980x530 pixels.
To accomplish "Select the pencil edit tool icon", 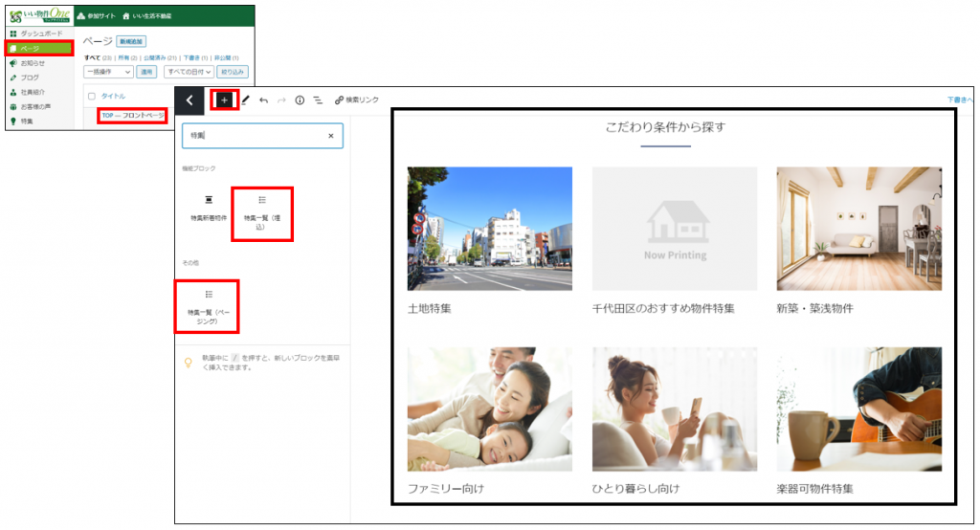I will 245,99.
